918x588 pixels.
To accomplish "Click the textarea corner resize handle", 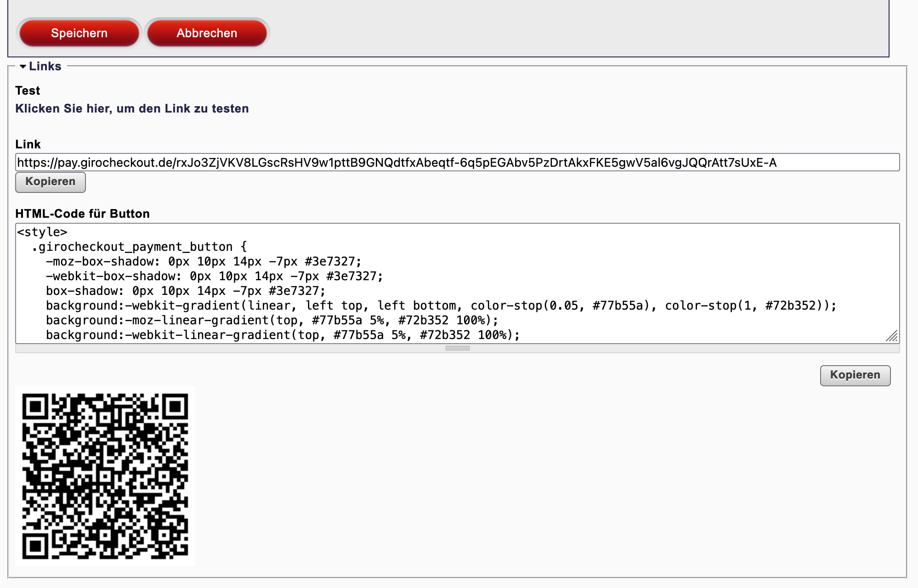I will [892, 336].
